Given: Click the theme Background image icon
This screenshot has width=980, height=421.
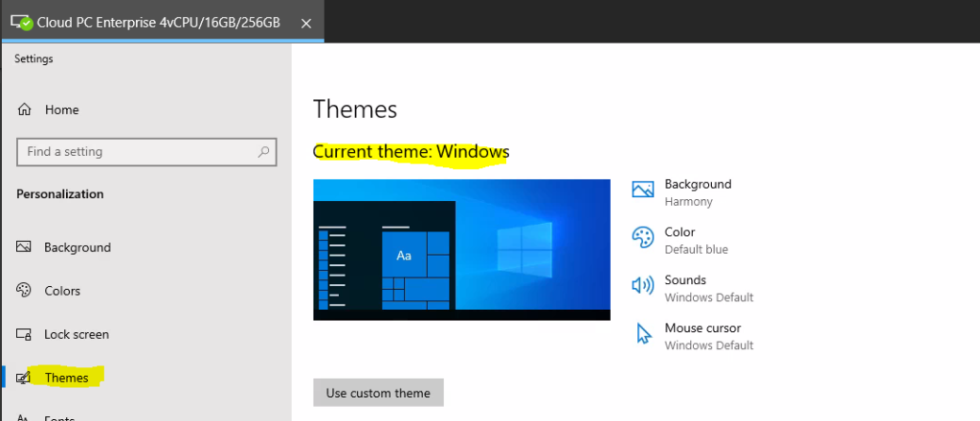Looking at the screenshot, I should pos(642,189).
